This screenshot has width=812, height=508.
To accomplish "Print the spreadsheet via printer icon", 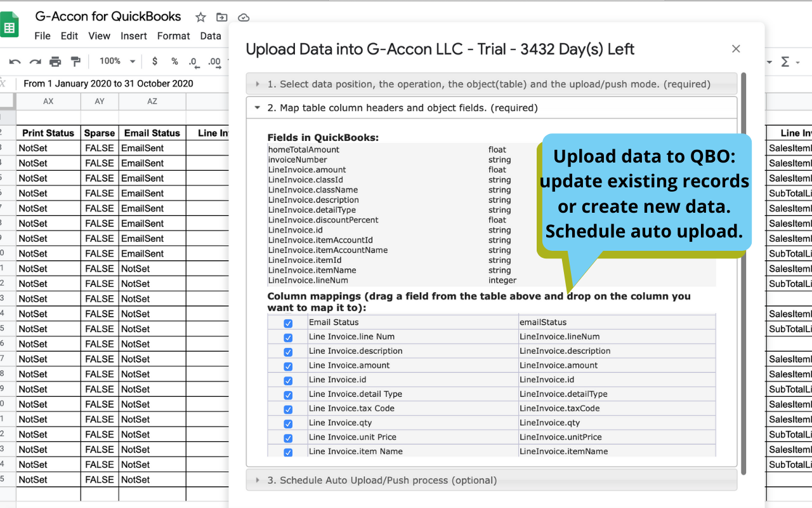I will point(55,62).
